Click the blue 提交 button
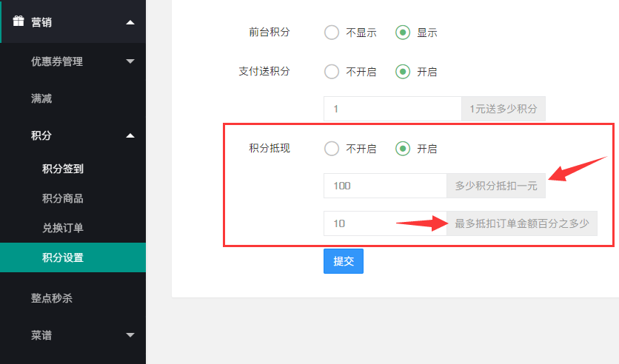The height and width of the screenshot is (364, 619). coord(344,261)
